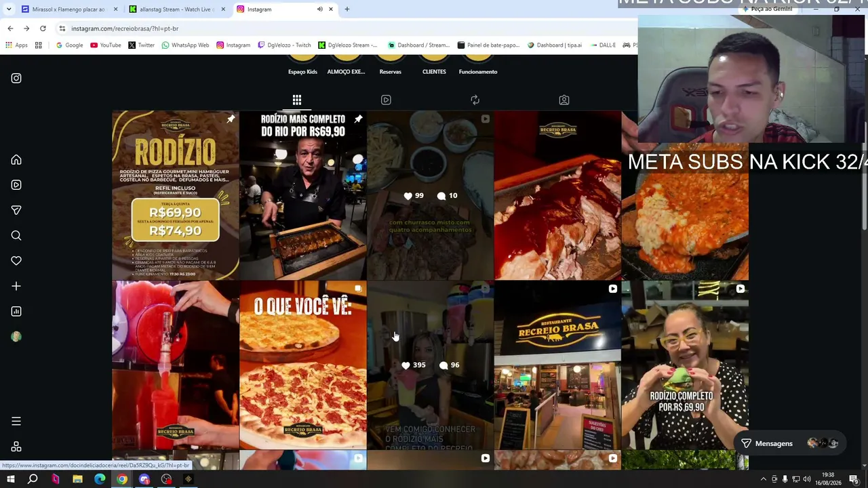Open the YouTube bookmark
Image resolution: width=868 pixels, height=488 pixels.
click(105, 45)
